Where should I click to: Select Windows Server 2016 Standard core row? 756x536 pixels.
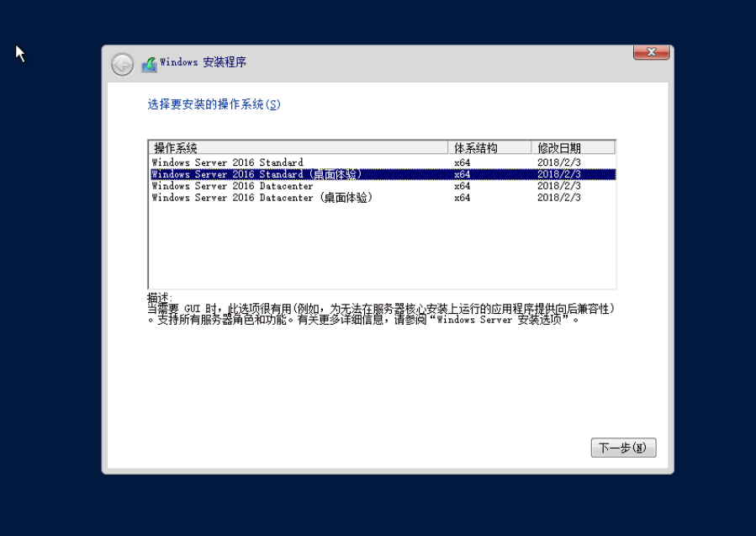[382, 162]
